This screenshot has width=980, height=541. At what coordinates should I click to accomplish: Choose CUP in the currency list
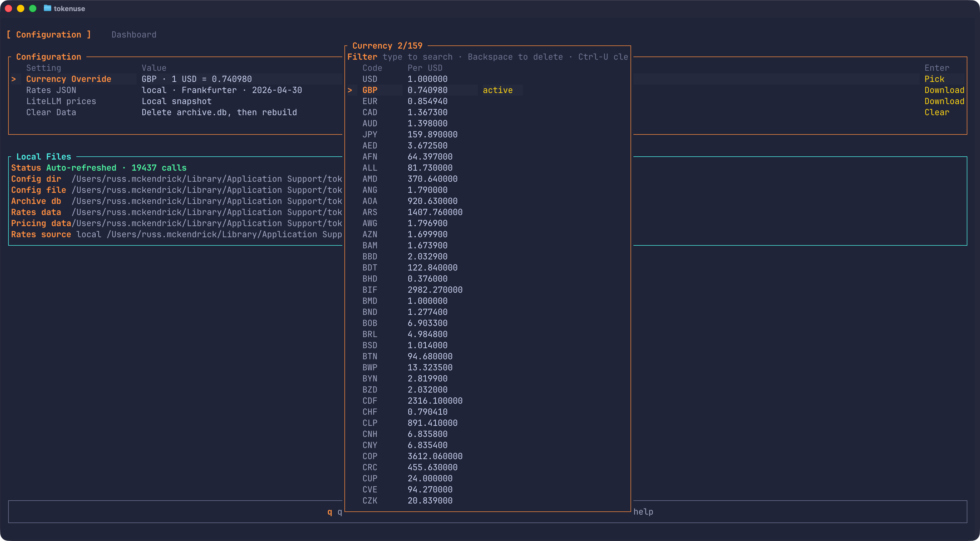point(487,479)
